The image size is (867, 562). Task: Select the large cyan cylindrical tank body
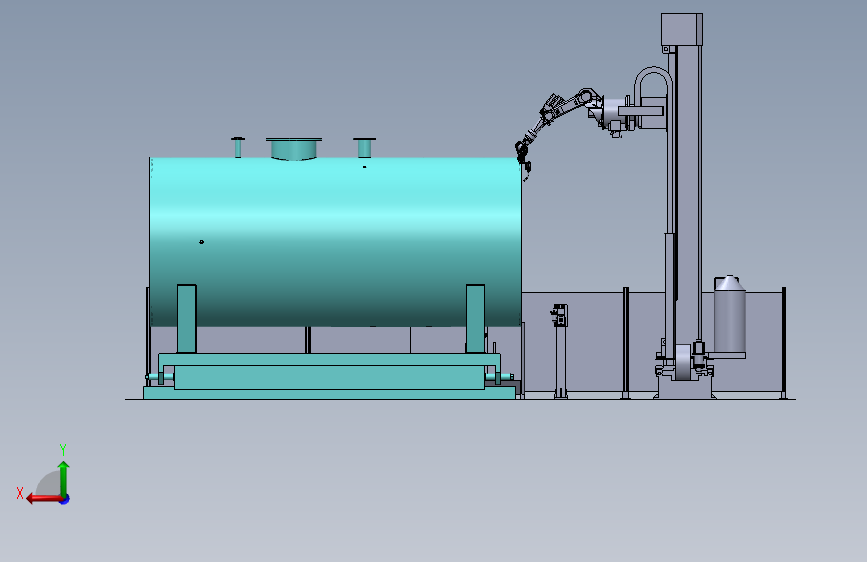[335, 242]
